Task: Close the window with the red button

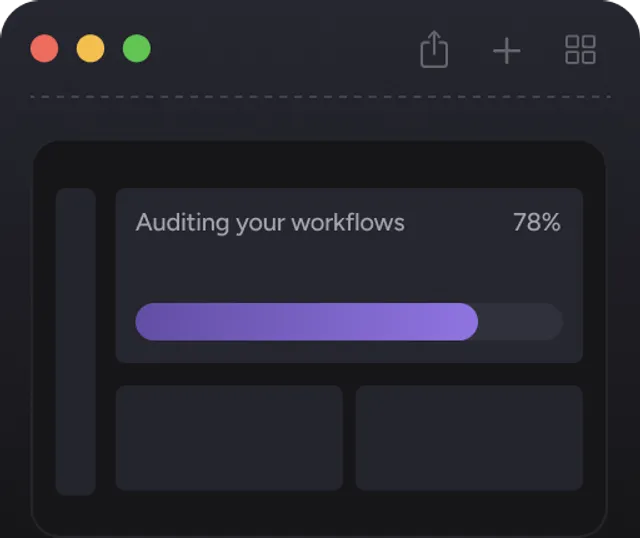Action: (x=45, y=48)
